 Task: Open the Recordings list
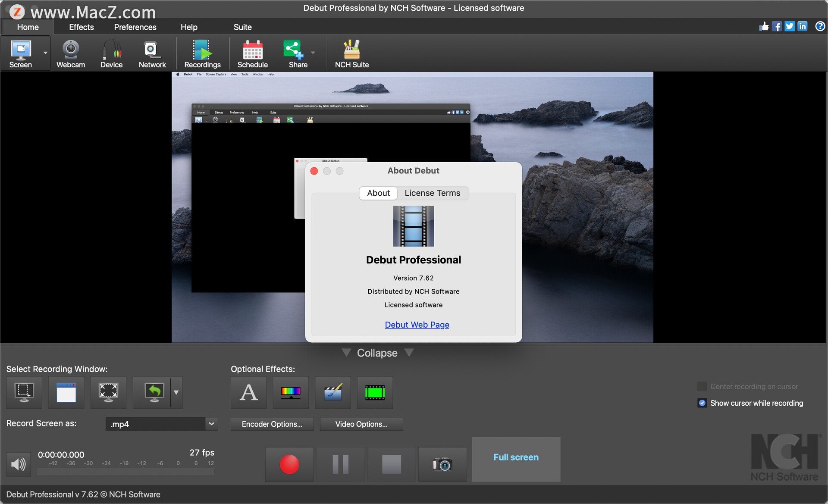(202, 53)
